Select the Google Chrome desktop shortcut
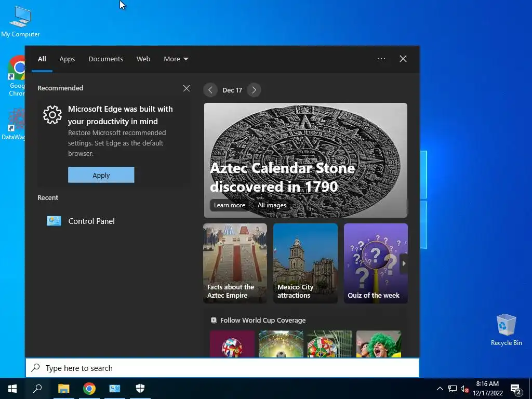This screenshot has height=399, width=532. tap(17, 76)
